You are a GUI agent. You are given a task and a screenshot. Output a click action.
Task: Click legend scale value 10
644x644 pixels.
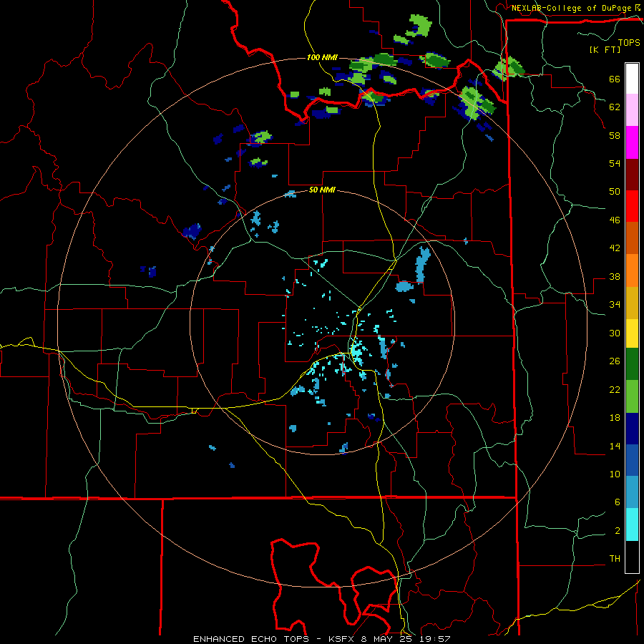[x=615, y=474]
